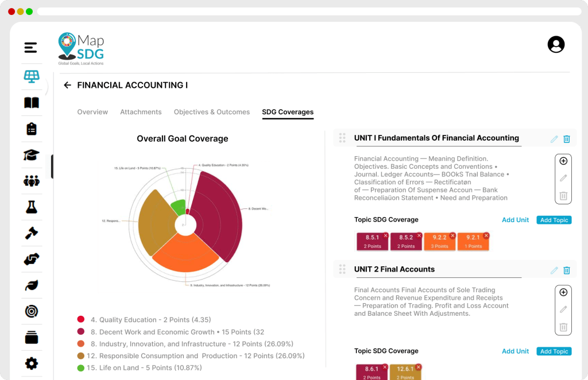This screenshot has width=588, height=380.
Task: Click Add Topic button under UNIT I
Action: point(554,220)
